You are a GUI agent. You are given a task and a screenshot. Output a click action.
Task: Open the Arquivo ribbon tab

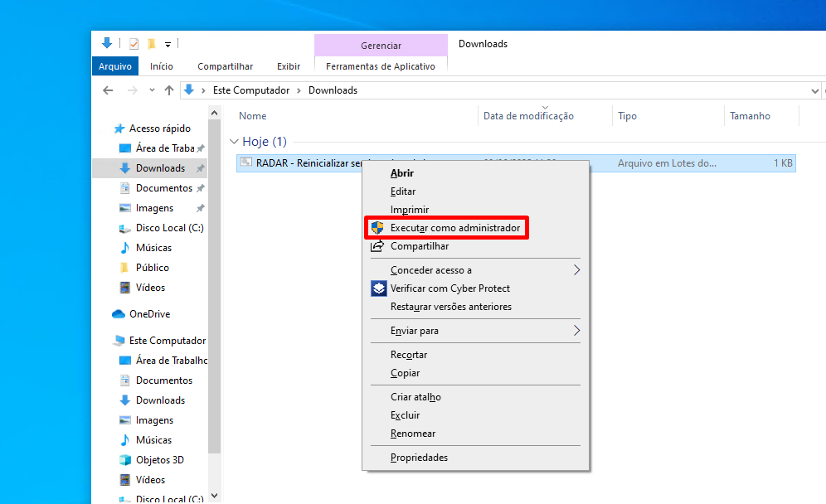[x=115, y=66]
